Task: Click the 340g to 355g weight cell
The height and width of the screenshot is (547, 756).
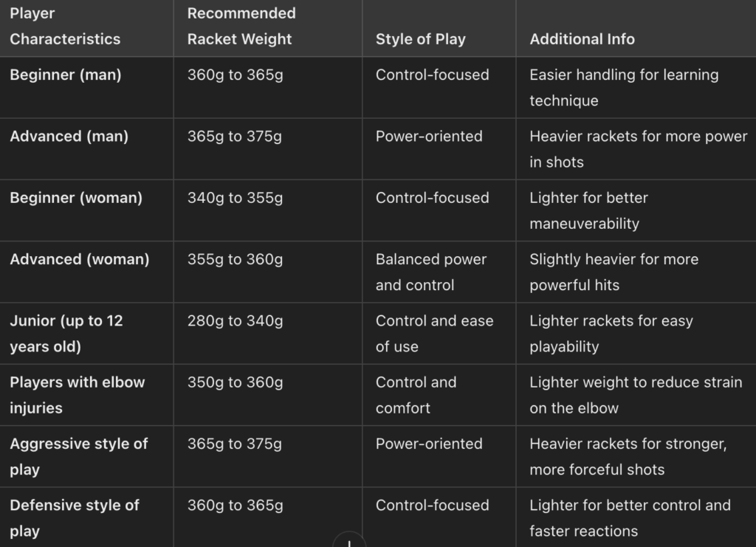Action: pos(235,198)
